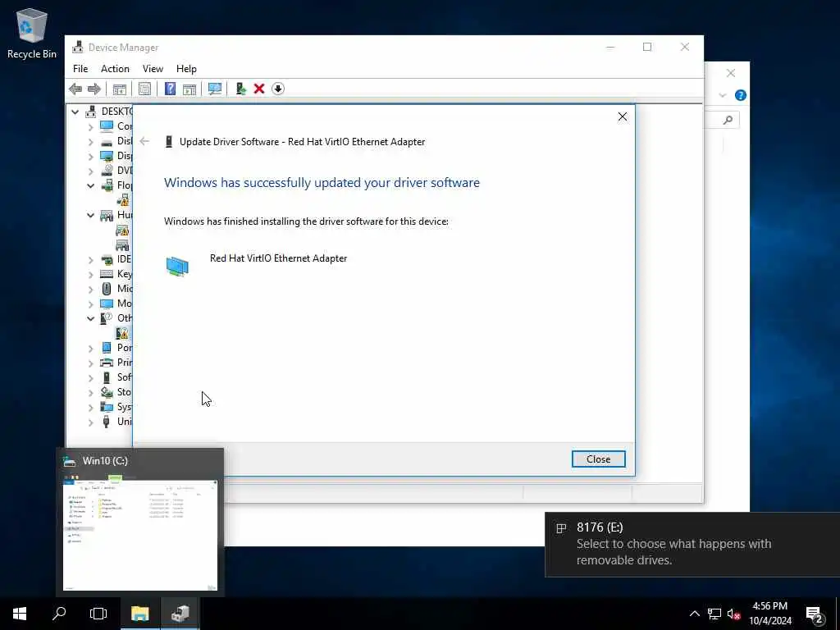Viewport: 840px width, 630px height.
Task: Expand the System devices tree node
Action: [90, 407]
